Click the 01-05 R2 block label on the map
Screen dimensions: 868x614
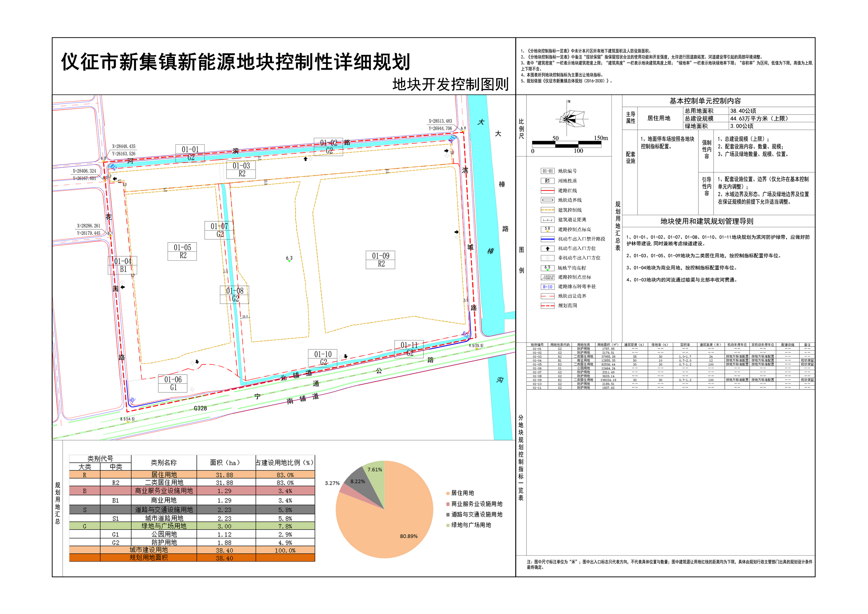[182, 251]
